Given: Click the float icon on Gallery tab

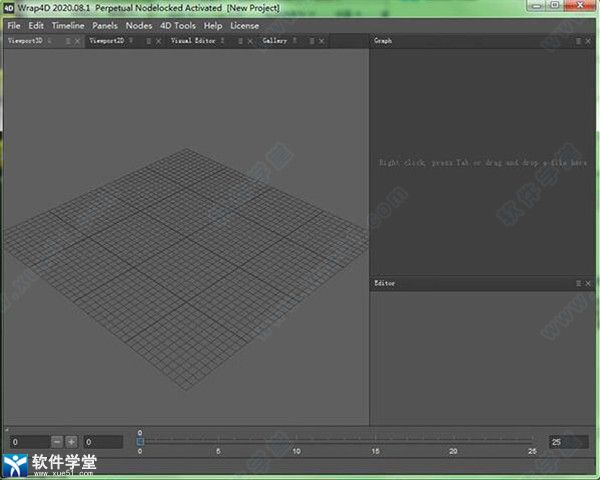Looking at the screenshot, I should 311,41.
